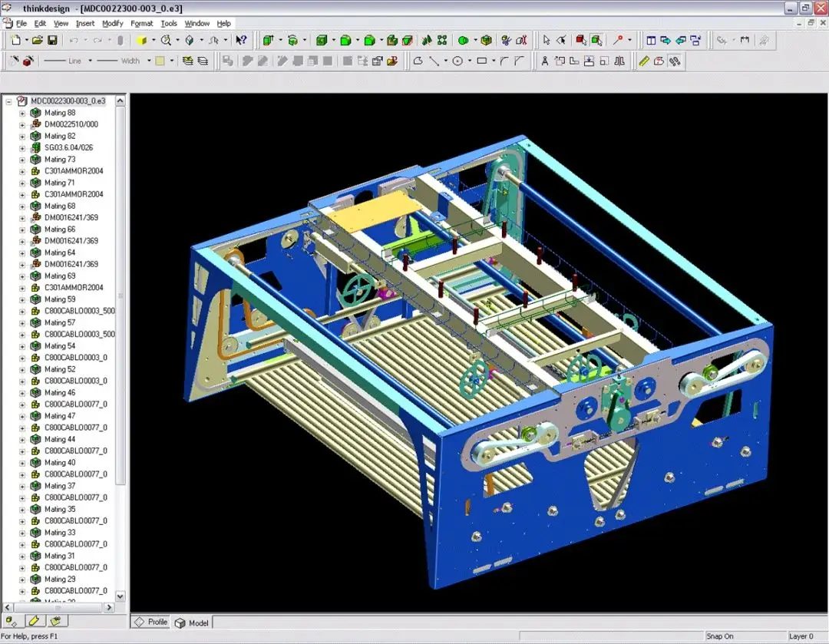Collapse the MDC0022300-003_0.e3 root node
The width and height of the screenshot is (829, 644).
[9, 101]
